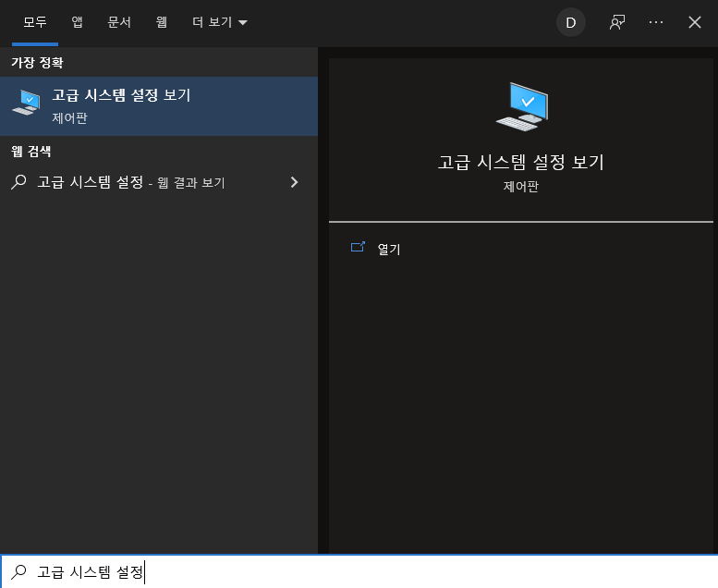The image size is (718, 588).
Task: Click the computer icon in best match result
Action: pyautogui.click(x=26, y=103)
